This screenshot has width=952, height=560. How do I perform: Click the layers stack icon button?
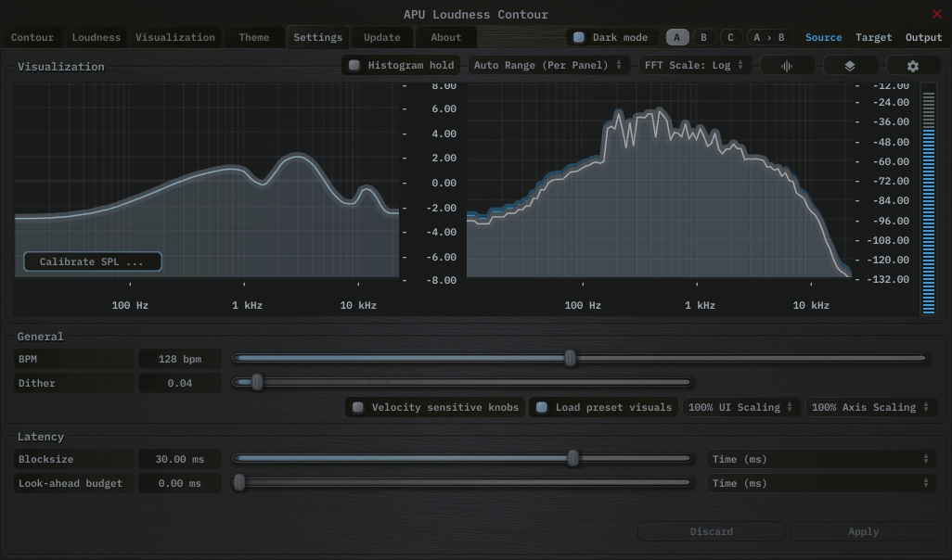849,66
